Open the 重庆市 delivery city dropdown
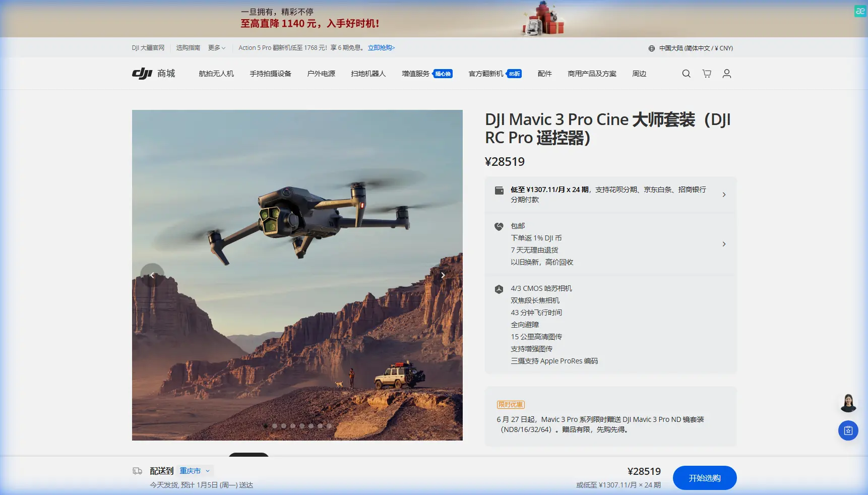This screenshot has width=868, height=495. (195, 471)
